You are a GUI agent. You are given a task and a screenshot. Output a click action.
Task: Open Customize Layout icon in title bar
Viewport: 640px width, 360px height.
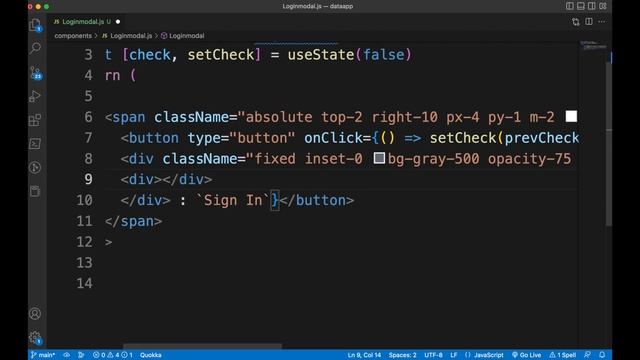point(603,6)
